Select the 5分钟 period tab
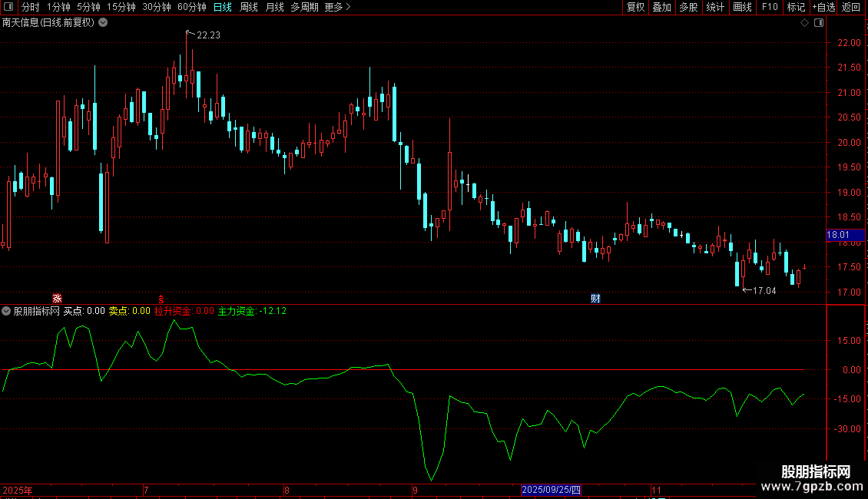Image resolution: width=868 pixels, height=499 pixels. coord(88,7)
